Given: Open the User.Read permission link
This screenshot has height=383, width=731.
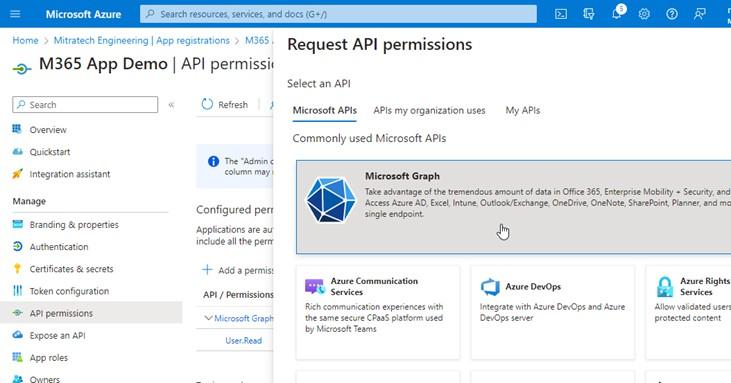Looking at the screenshot, I should [243, 341].
